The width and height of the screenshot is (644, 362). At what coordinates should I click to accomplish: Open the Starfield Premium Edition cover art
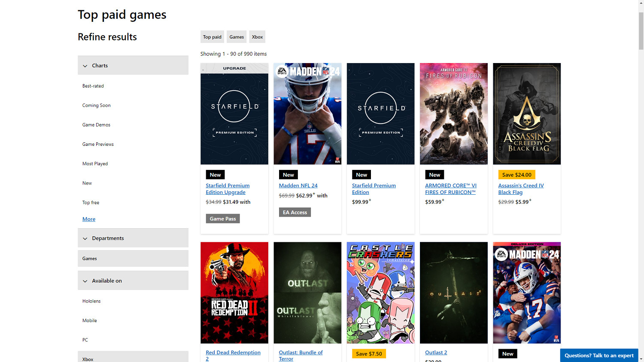point(380,114)
